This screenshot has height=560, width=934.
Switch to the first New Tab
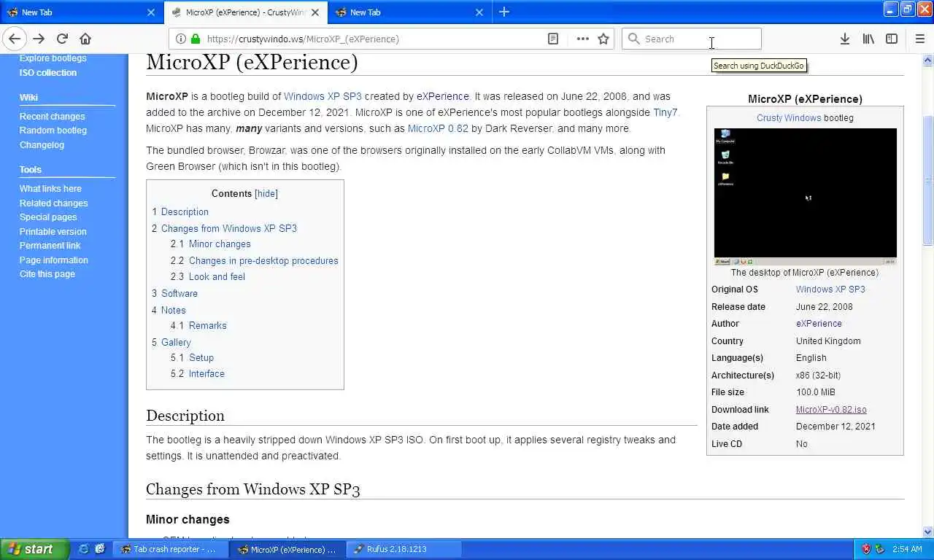pyautogui.click(x=81, y=12)
